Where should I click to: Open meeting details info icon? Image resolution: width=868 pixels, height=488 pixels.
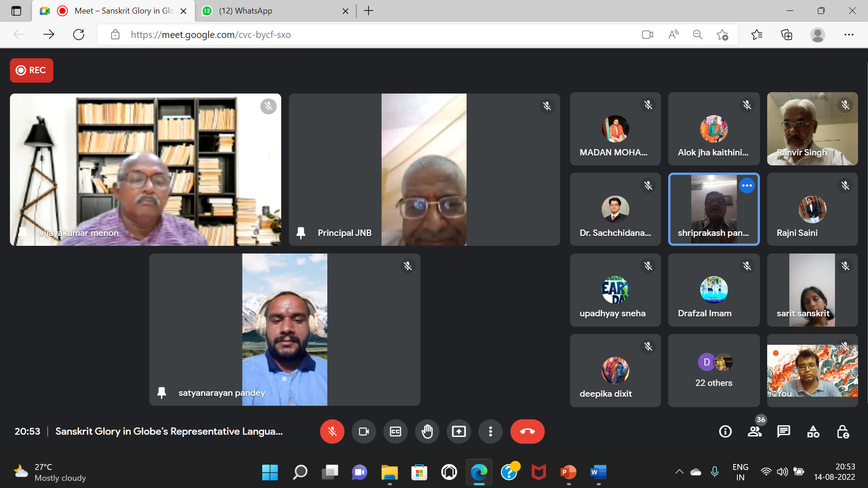pyautogui.click(x=725, y=432)
